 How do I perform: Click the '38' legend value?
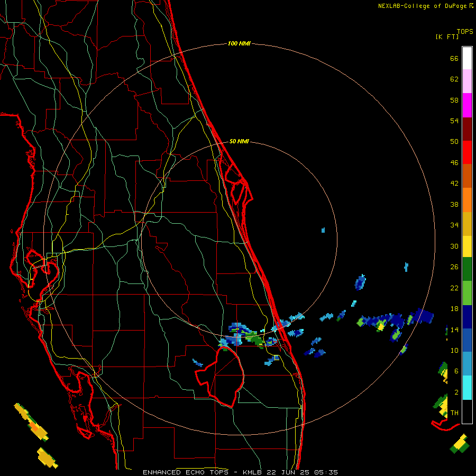pyautogui.click(x=454, y=204)
